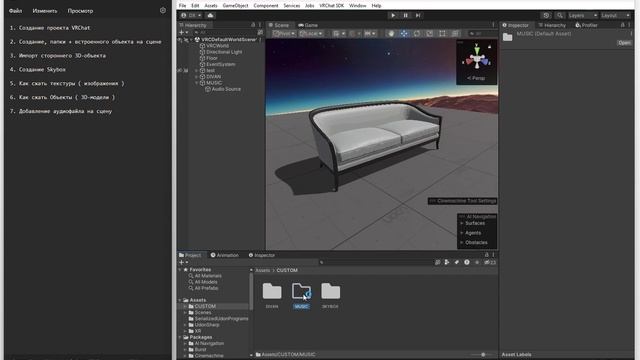The height and width of the screenshot is (360, 640).
Task: Select the Transform tool
Action: coord(455,33)
